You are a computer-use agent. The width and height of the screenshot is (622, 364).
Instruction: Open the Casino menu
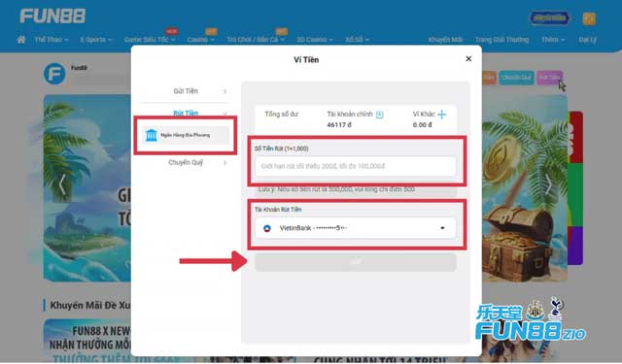tap(201, 40)
